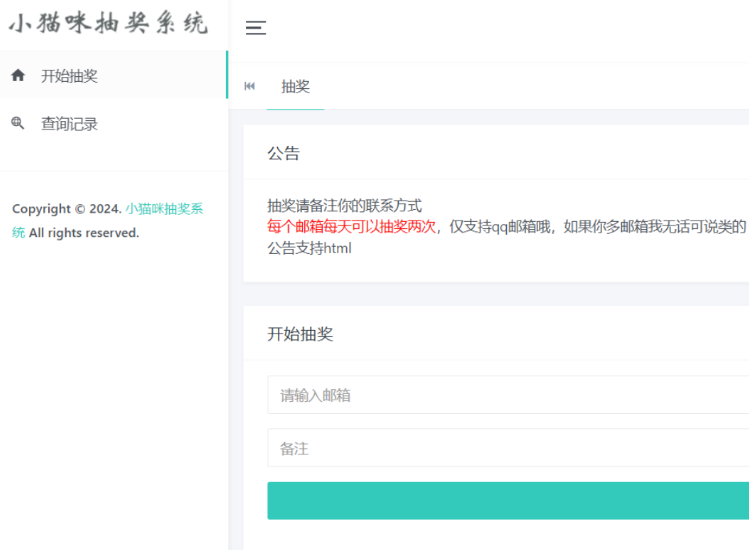
Task: Click the home icon in sidebar
Action: [18, 76]
